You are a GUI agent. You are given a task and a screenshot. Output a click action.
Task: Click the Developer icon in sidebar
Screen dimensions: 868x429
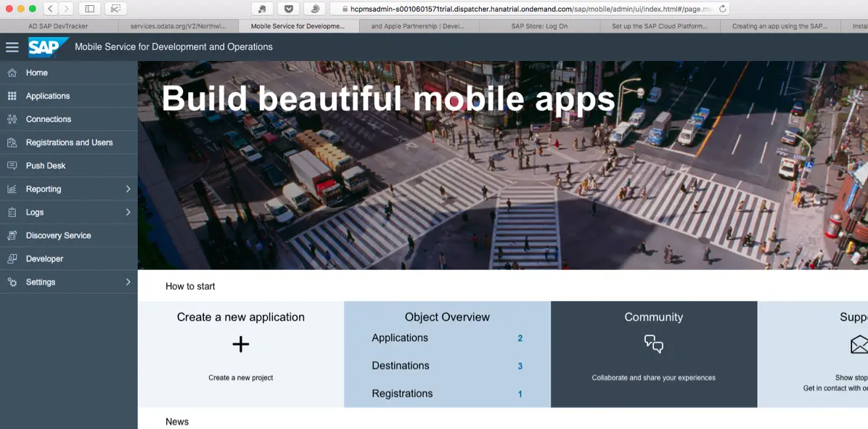point(12,258)
